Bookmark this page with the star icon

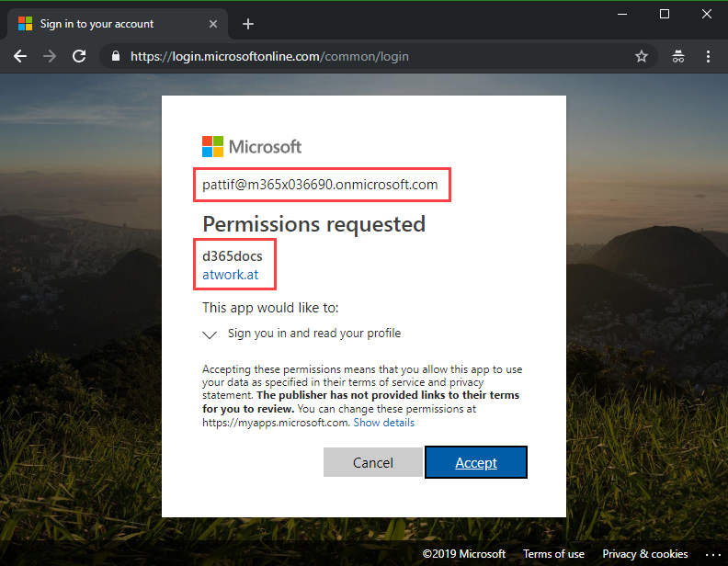pos(642,56)
